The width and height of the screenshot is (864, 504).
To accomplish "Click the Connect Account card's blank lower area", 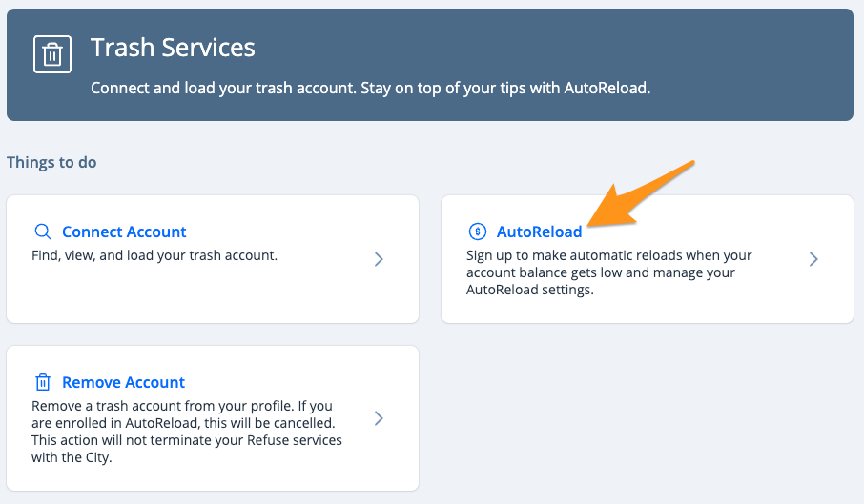I will click(x=213, y=294).
